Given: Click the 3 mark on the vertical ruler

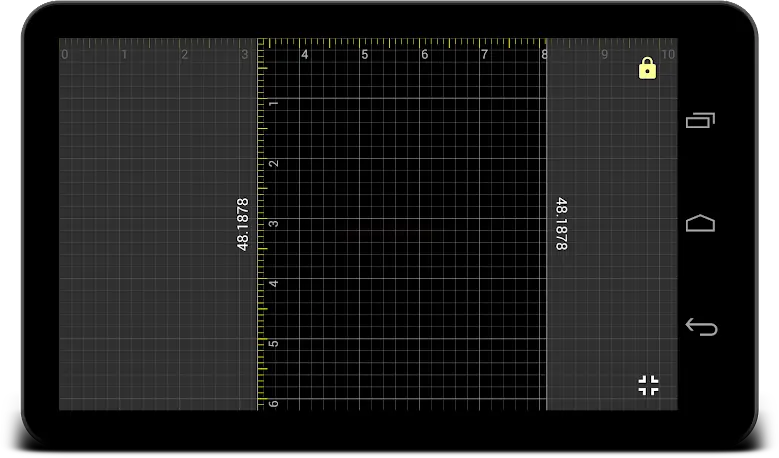Looking at the screenshot, I should (274, 224).
